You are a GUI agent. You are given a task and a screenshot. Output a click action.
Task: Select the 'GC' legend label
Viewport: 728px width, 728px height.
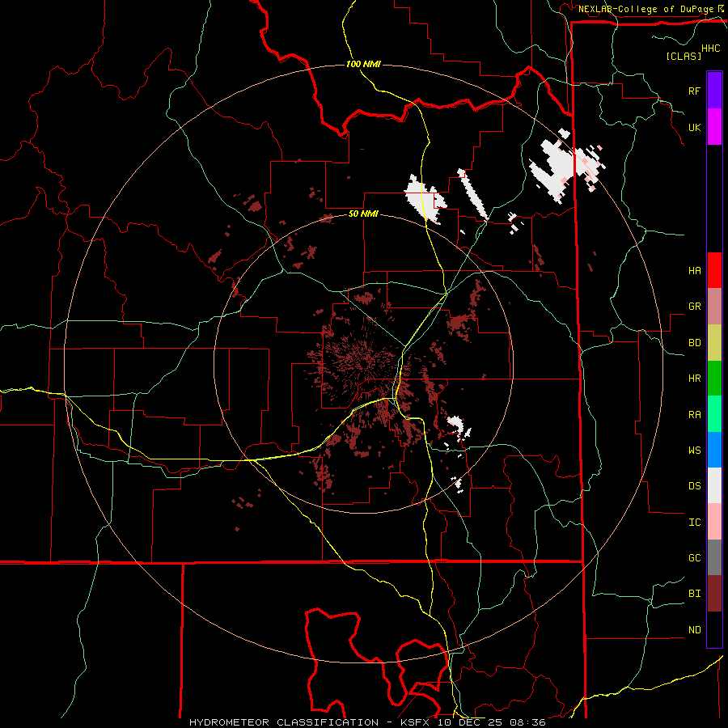coord(694,558)
